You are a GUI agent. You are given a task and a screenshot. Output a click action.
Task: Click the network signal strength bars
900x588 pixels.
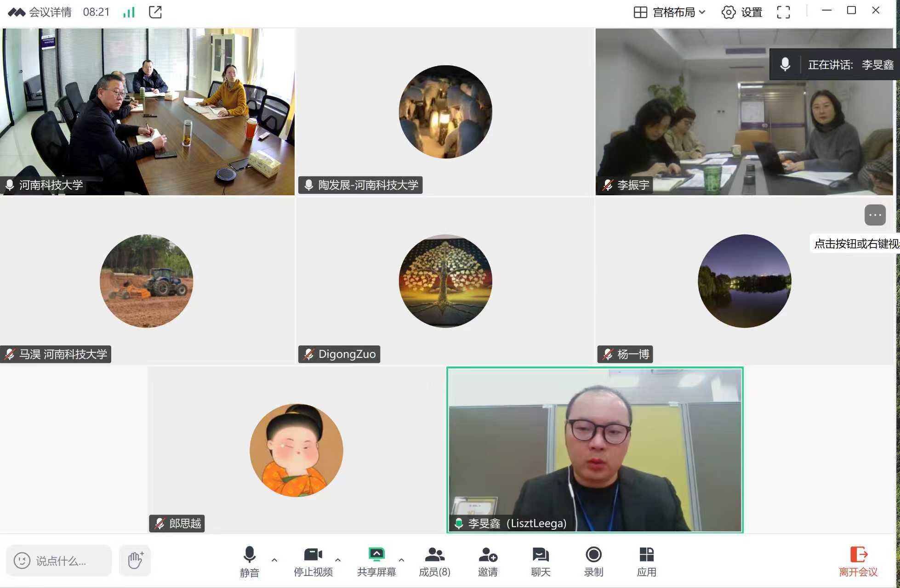[x=129, y=12]
